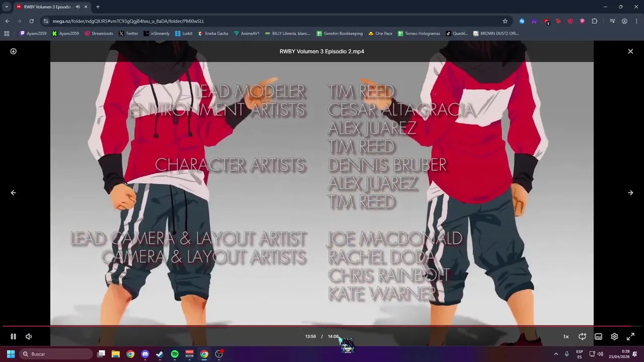Click the red video progress bar
Image resolution: width=644 pixels, height=362 pixels.
pyautogui.click(x=322, y=326)
